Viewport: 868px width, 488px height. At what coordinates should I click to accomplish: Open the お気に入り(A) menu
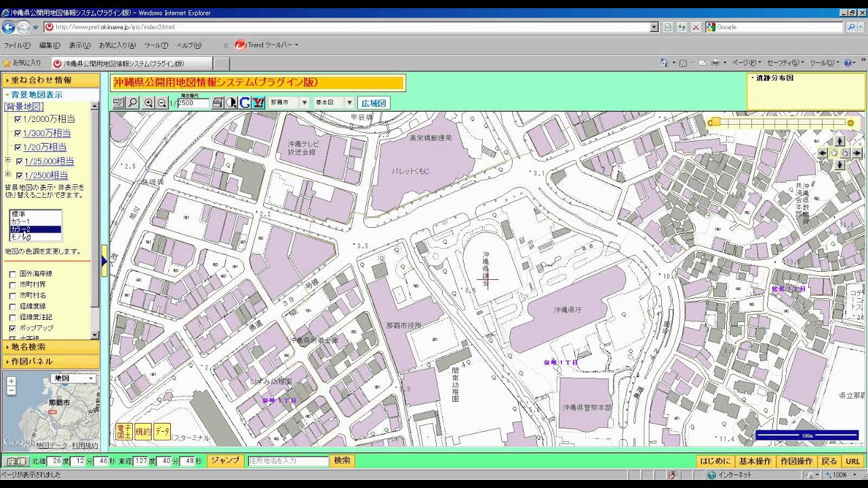click(x=117, y=45)
